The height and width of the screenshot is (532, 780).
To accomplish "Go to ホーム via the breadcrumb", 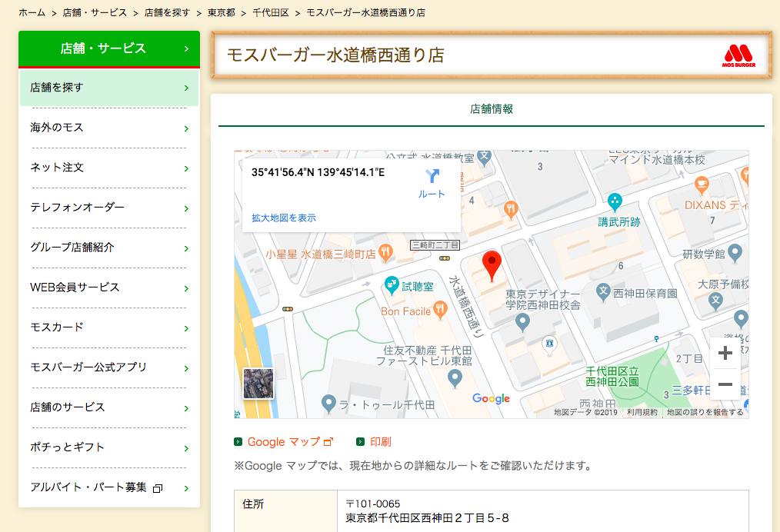I will [x=32, y=12].
